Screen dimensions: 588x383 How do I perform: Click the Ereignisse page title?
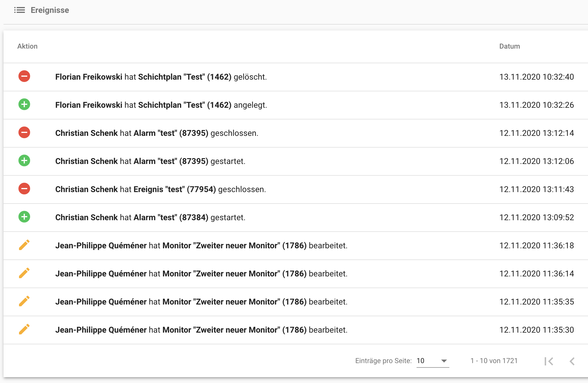tap(50, 10)
